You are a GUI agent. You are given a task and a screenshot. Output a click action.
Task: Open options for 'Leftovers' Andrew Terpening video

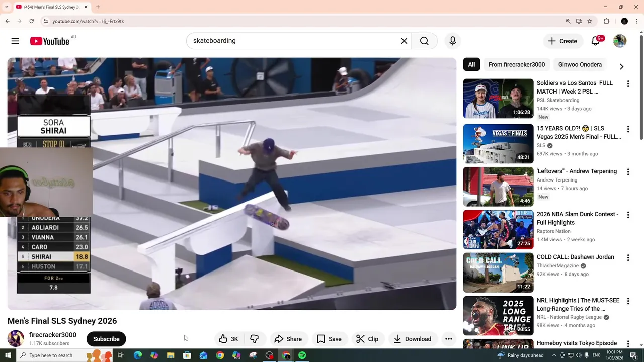[x=628, y=172]
